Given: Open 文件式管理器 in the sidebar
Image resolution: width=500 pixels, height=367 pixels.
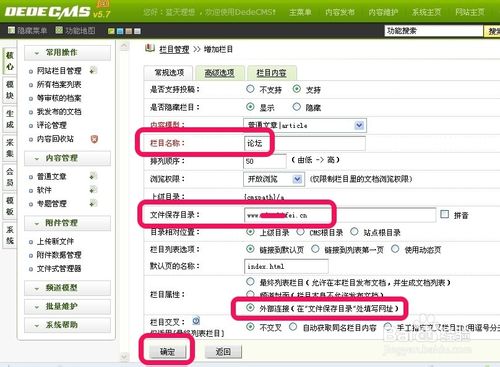Looking at the screenshot, I should [59, 268].
